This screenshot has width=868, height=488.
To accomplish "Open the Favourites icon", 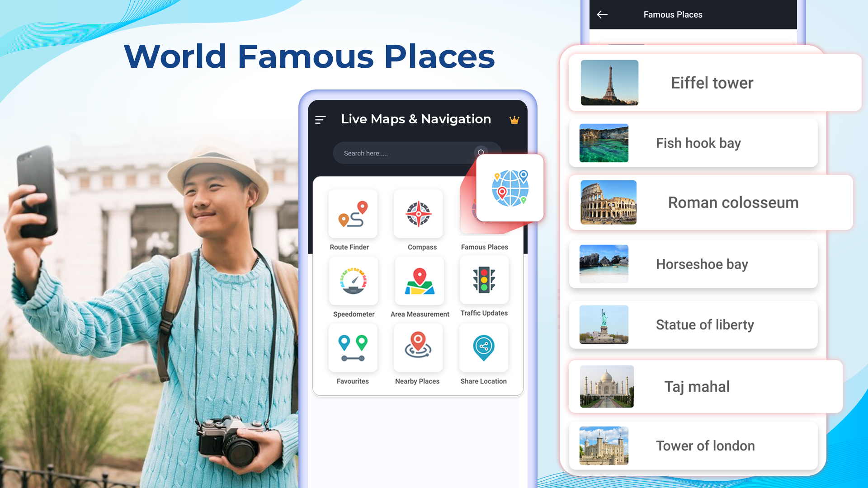I will click(353, 348).
